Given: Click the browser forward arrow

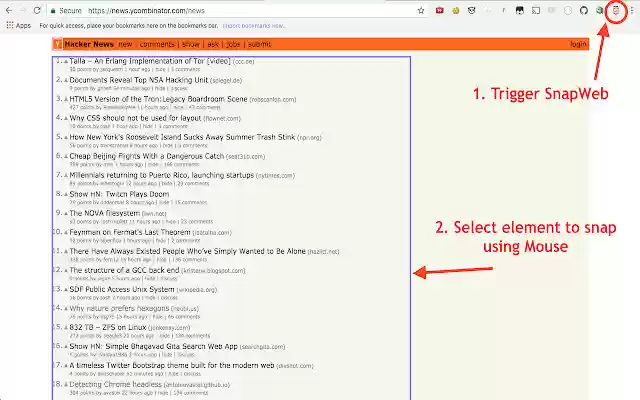Looking at the screenshot, I should coord(23,11).
